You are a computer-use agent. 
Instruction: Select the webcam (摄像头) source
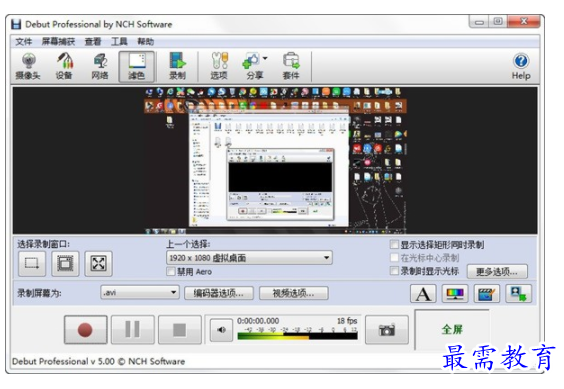[28, 66]
